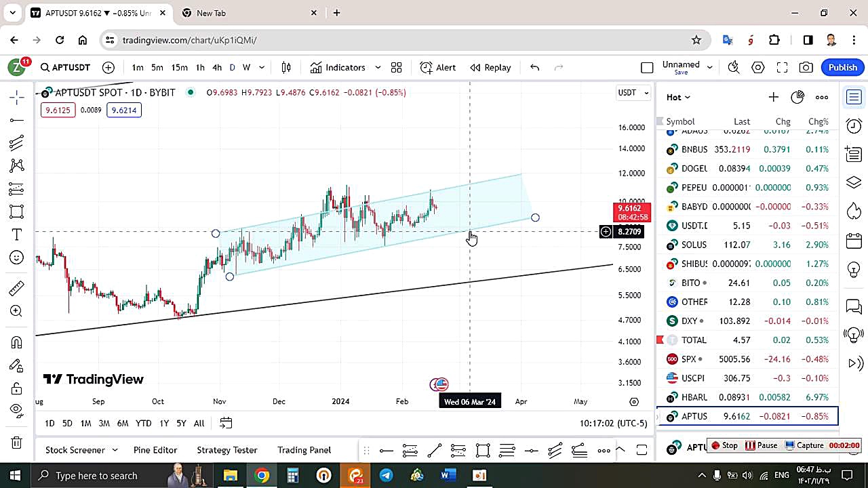Select the text annotation tool
Screen dimensions: 868x488
click(x=17, y=235)
